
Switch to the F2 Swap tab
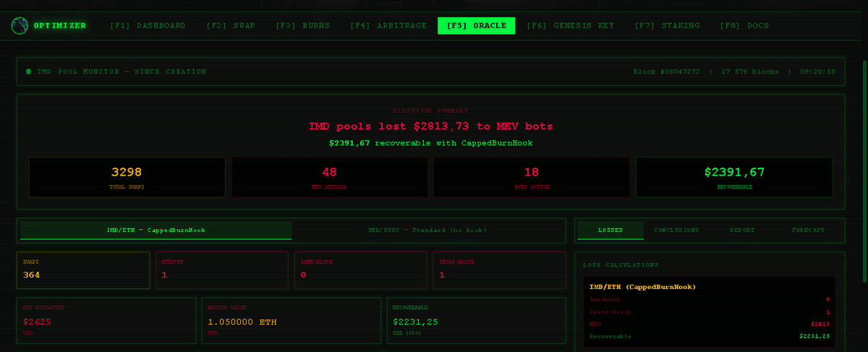pyautogui.click(x=230, y=26)
